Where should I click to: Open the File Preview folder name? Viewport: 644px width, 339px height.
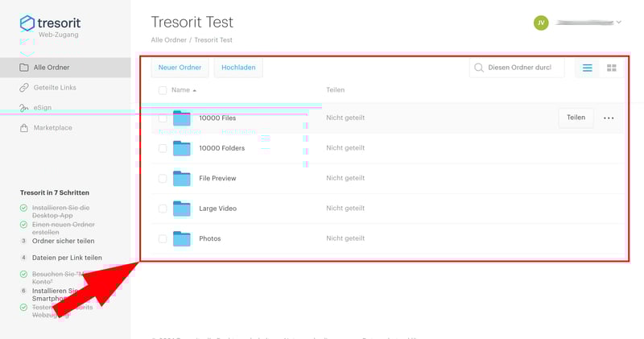[x=217, y=178]
